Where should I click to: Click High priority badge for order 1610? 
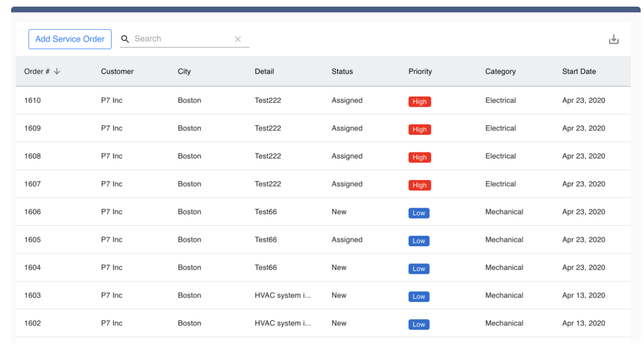click(x=419, y=102)
